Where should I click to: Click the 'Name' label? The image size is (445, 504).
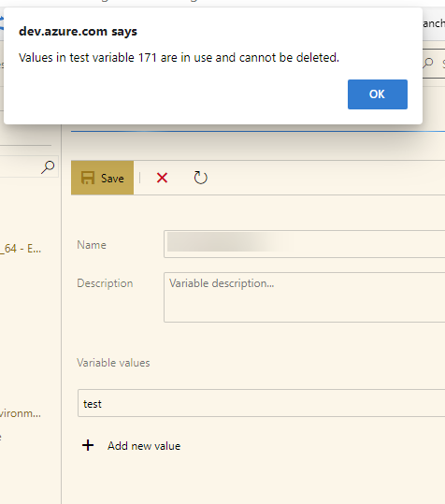pyautogui.click(x=92, y=245)
